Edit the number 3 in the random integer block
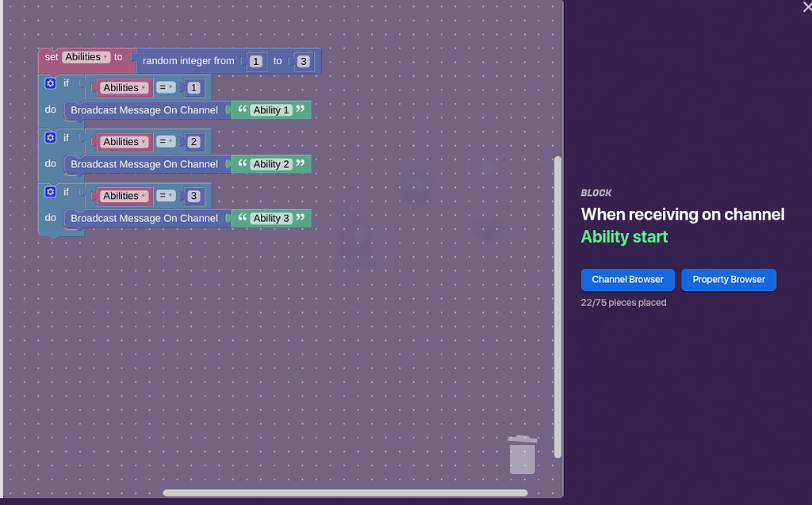Image resolution: width=812 pixels, height=505 pixels. (x=304, y=61)
